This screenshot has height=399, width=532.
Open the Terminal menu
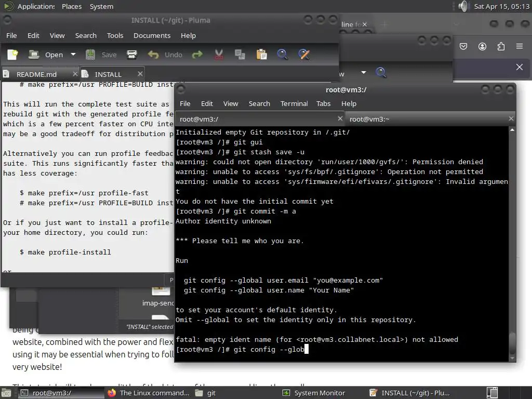pos(294,104)
